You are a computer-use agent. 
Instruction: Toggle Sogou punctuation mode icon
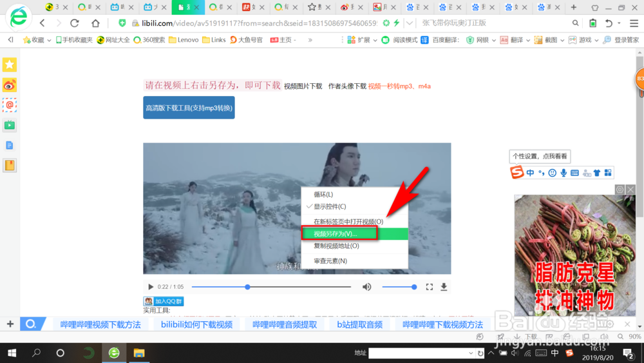(x=542, y=173)
